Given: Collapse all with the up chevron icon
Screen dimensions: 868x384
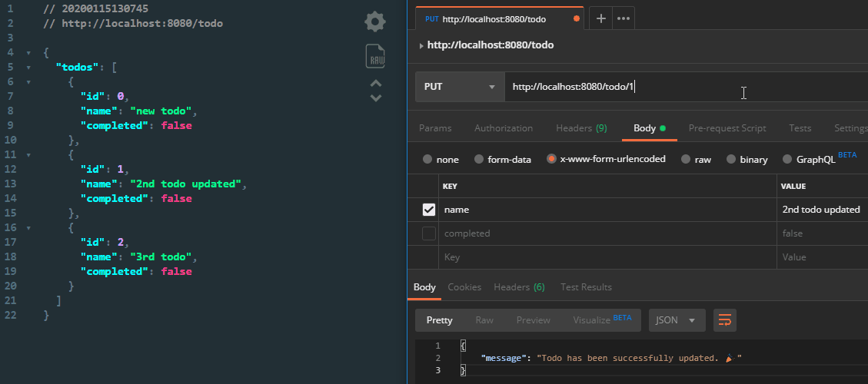Looking at the screenshot, I should [376, 84].
